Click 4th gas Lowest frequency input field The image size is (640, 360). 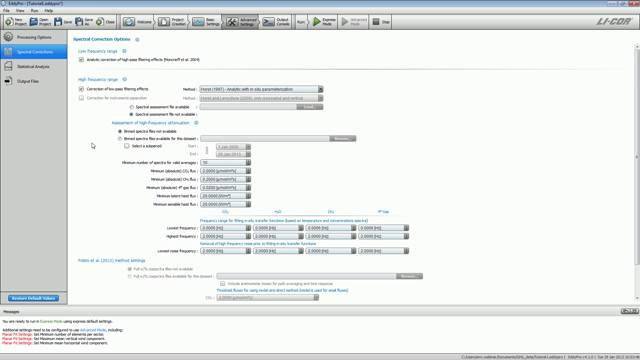point(384,228)
